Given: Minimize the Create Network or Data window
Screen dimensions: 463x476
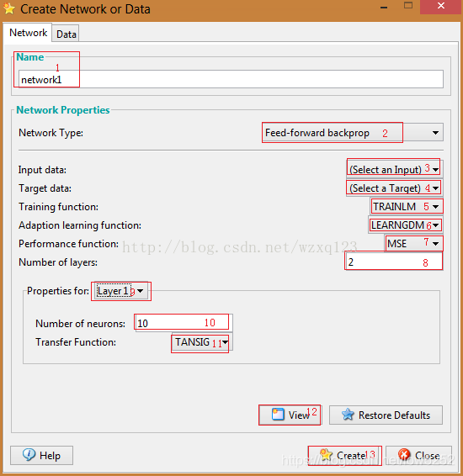Looking at the screenshot, I should pyautogui.click(x=384, y=8).
